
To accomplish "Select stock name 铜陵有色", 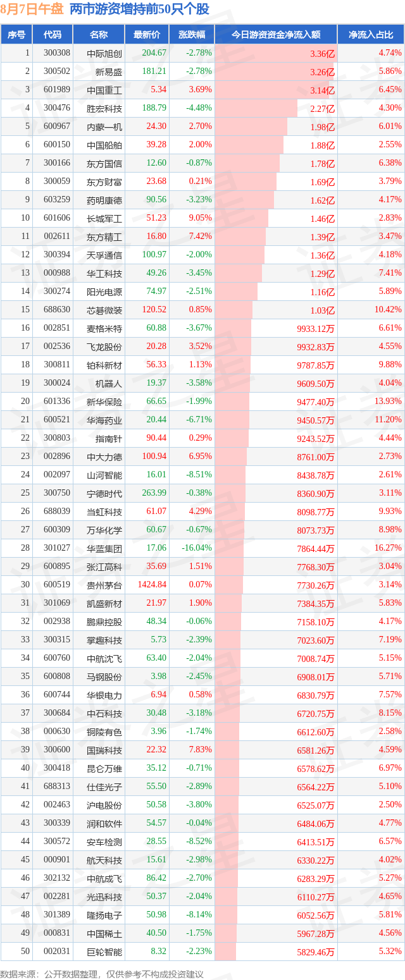I will [104, 732].
